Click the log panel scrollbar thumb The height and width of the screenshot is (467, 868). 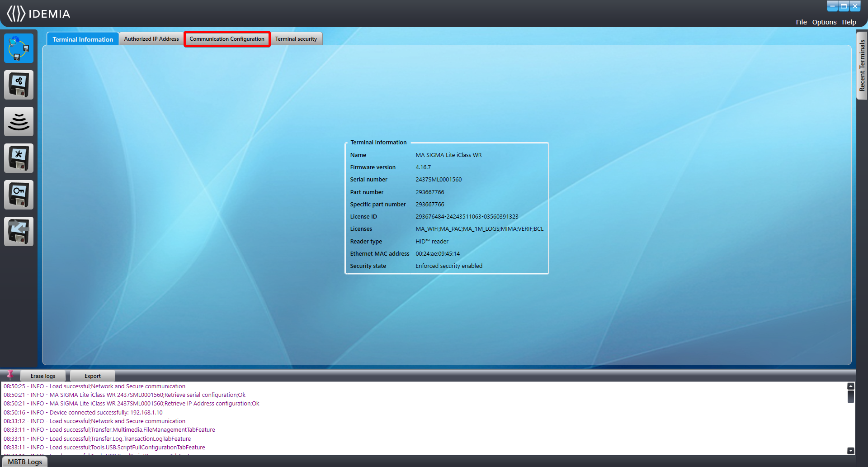coord(850,396)
